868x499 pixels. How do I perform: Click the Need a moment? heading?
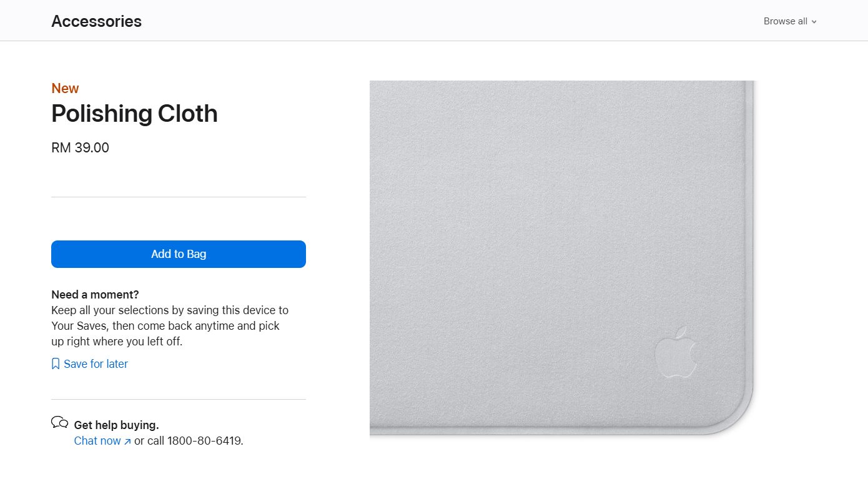(95, 294)
